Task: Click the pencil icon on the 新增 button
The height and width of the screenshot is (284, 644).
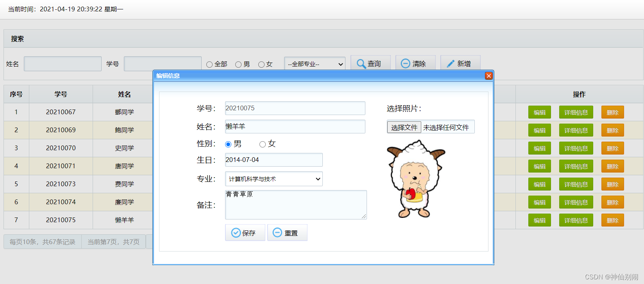Action: click(x=451, y=63)
